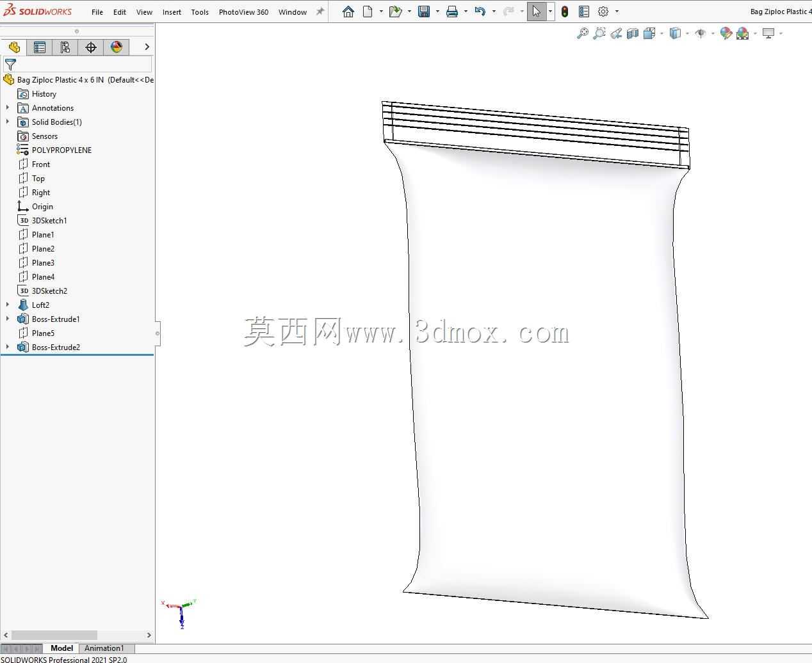Click Section View icon
This screenshot has height=663, width=812.
pyautogui.click(x=633, y=33)
